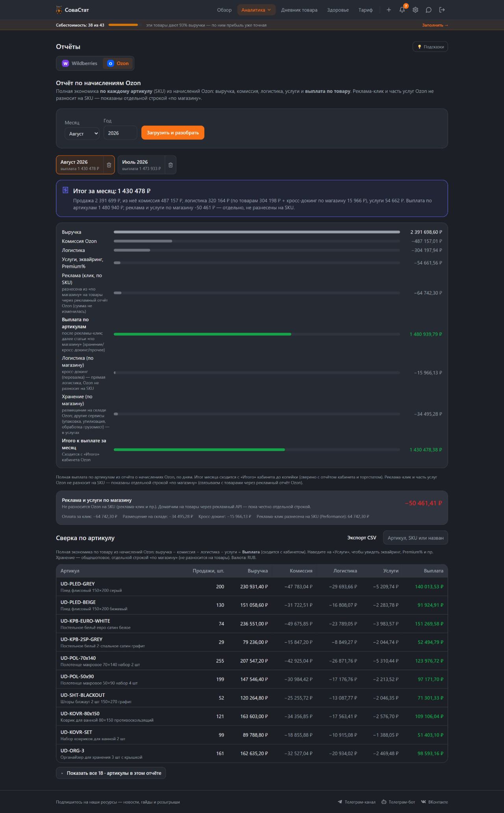Click the Телеграм-канал paper plane icon
The width and height of the screenshot is (504, 813).
[340, 802]
